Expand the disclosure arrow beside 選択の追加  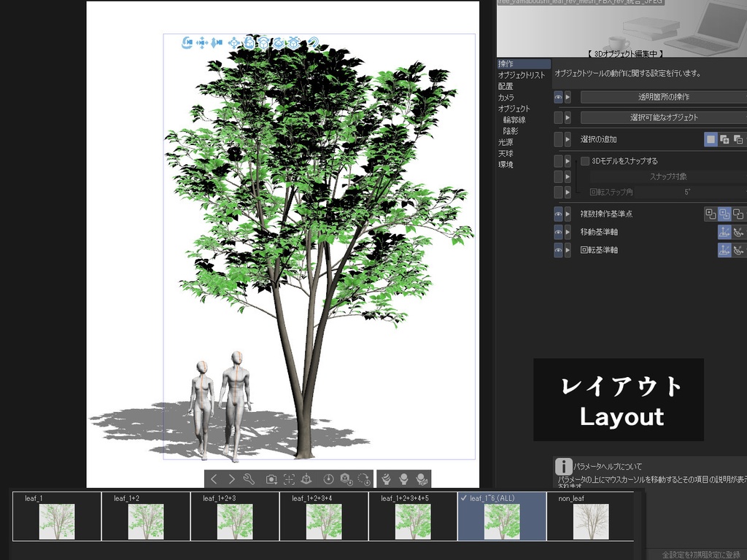[567, 139]
